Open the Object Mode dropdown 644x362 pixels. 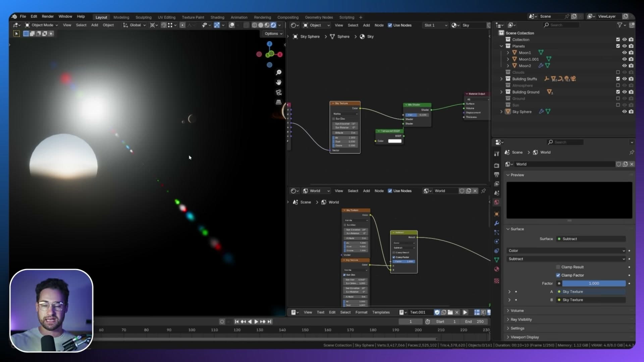click(x=42, y=25)
